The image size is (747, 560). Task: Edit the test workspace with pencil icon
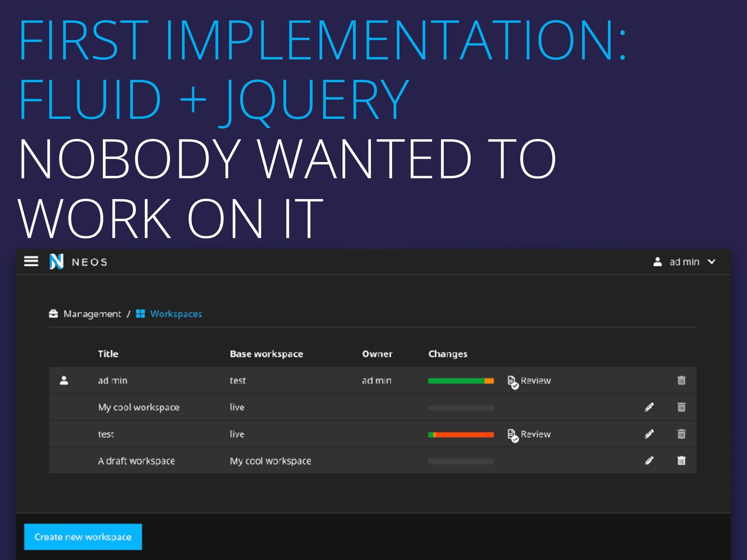pyautogui.click(x=649, y=434)
